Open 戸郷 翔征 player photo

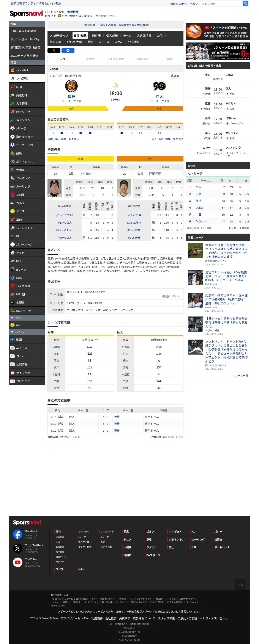(x=124, y=188)
